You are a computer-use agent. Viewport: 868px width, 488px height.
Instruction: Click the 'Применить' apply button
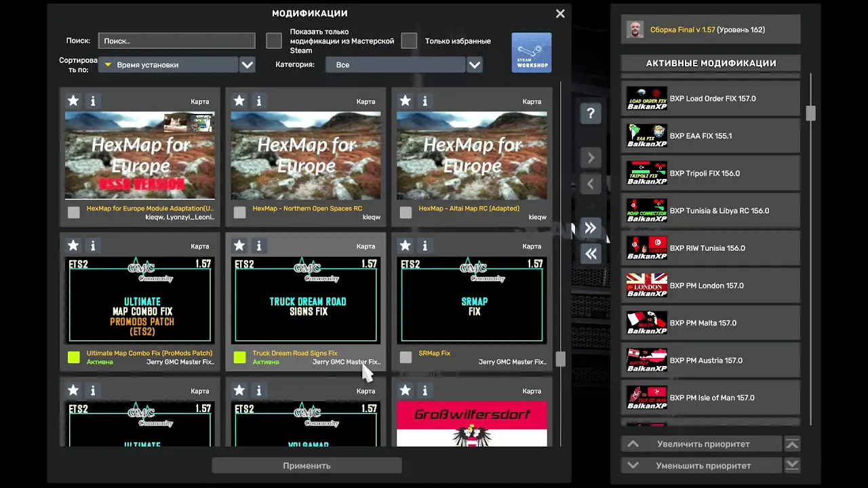tap(307, 466)
